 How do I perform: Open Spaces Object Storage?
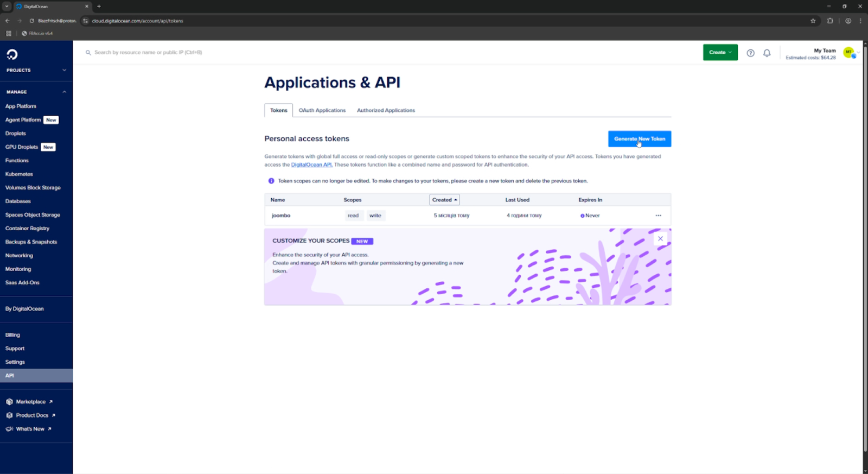point(33,215)
